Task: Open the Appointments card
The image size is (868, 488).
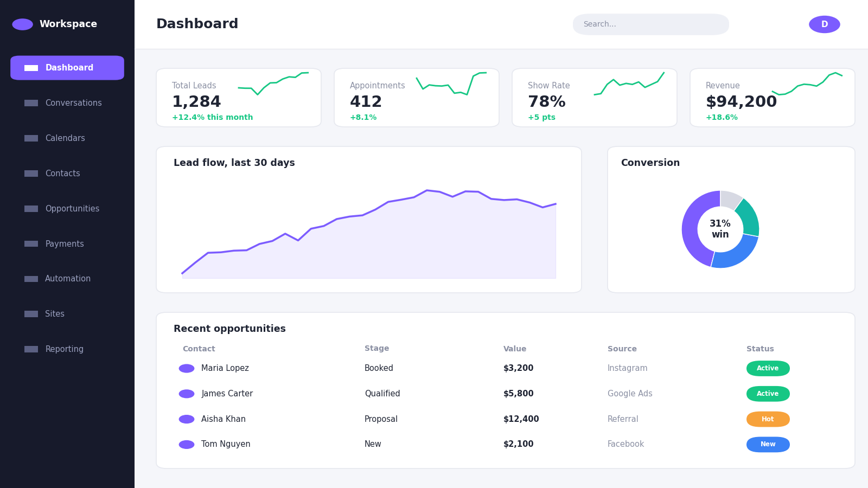Action: [417, 98]
